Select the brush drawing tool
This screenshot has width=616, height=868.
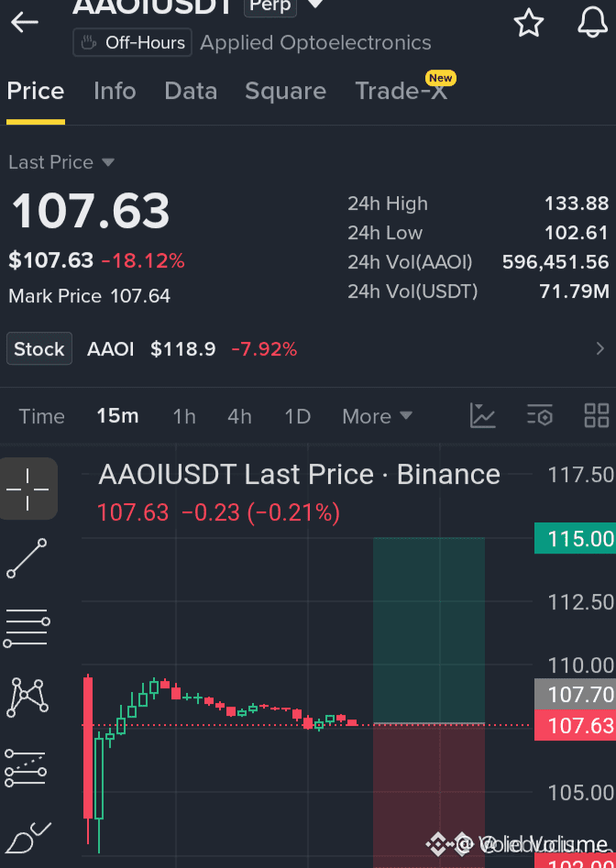(x=27, y=838)
